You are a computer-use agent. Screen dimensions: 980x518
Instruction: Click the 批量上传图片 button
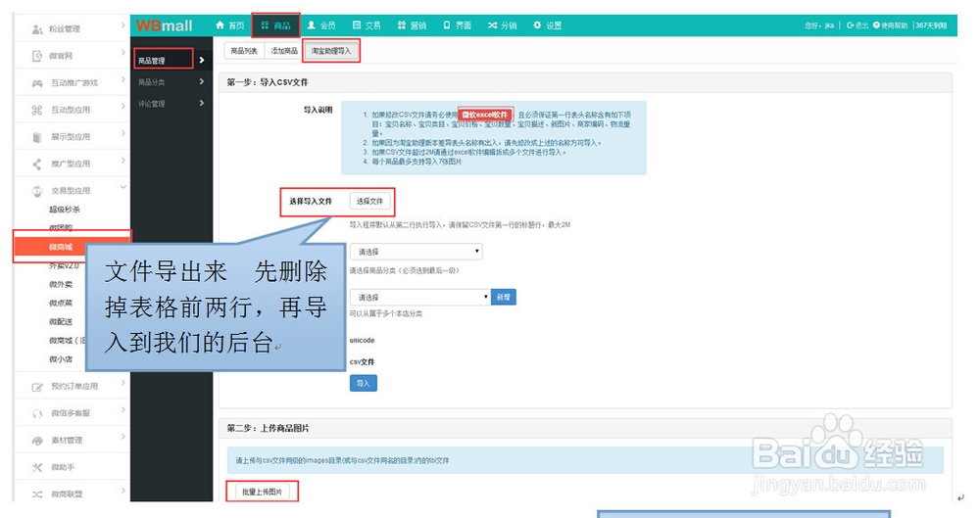262,492
